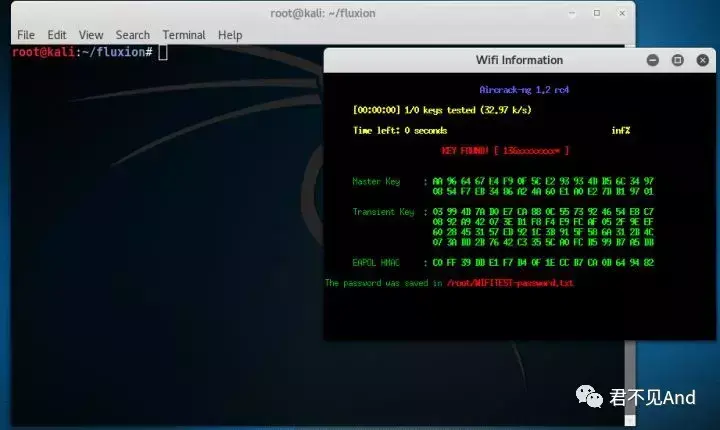Minimize the Wifi Information window

click(652, 60)
